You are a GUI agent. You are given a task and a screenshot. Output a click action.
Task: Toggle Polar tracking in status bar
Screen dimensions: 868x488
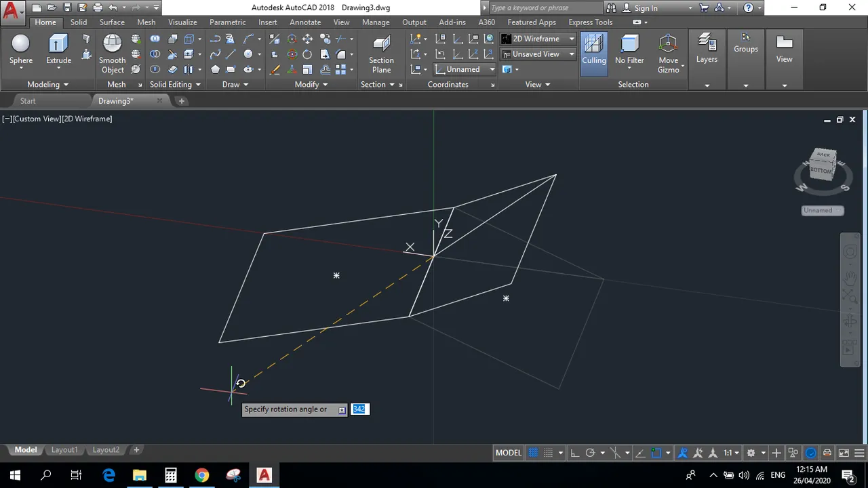click(x=590, y=453)
